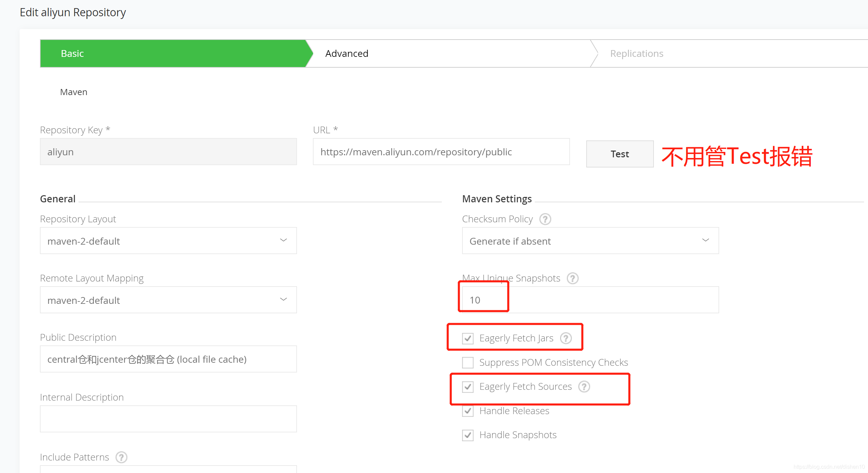
Task: Click help icon beside Max Unique Snapshots
Action: pyautogui.click(x=572, y=278)
